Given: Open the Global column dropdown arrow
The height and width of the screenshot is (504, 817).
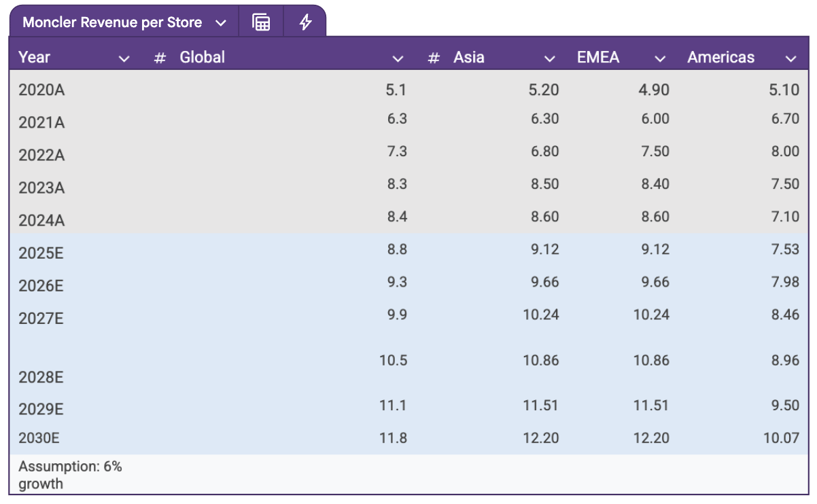Looking at the screenshot, I should [x=398, y=58].
